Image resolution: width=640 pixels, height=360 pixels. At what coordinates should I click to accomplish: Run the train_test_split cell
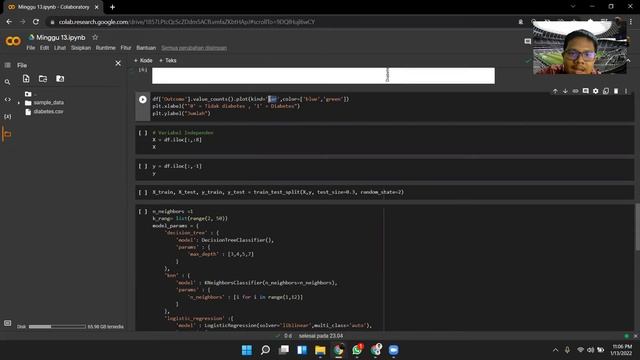click(142, 192)
